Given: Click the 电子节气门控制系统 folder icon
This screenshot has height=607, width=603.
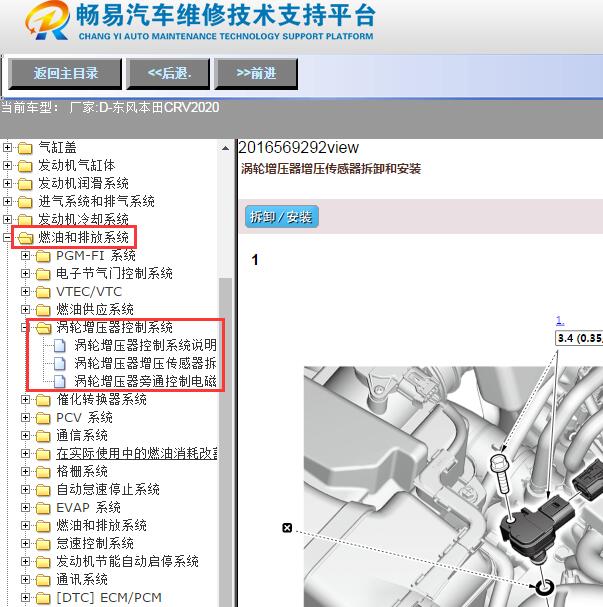Looking at the screenshot, I should point(43,274).
